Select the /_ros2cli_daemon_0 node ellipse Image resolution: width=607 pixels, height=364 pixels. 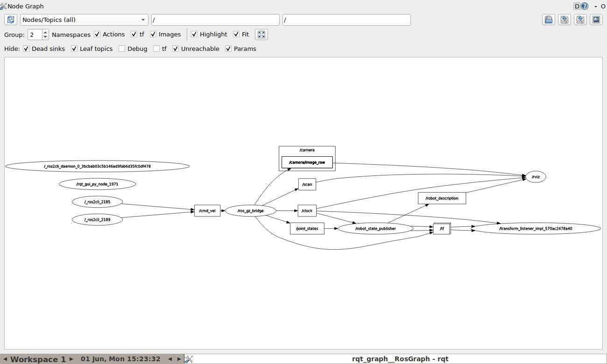pyautogui.click(x=98, y=166)
